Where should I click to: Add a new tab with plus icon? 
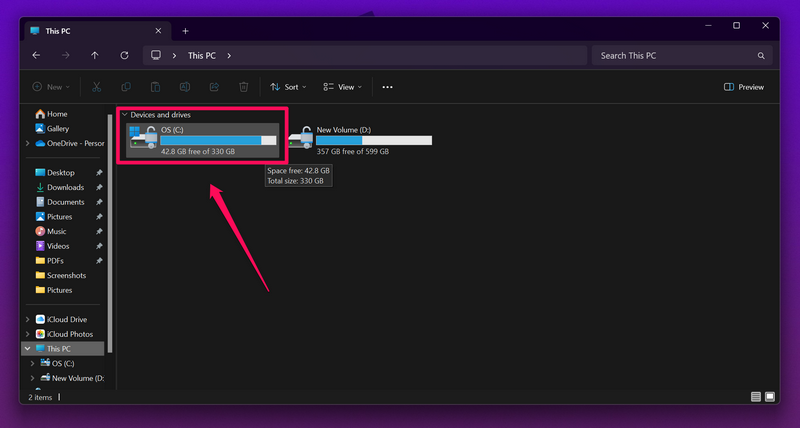pyautogui.click(x=185, y=31)
